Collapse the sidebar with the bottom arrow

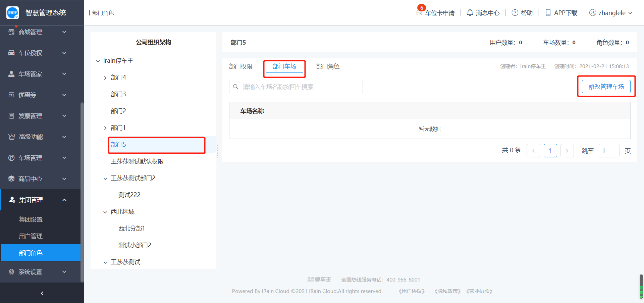pos(42,293)
